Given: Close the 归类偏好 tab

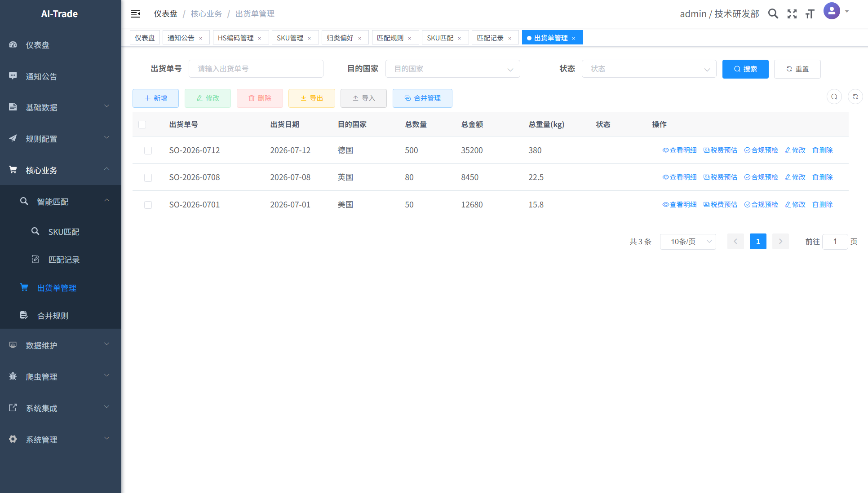Looking at the screenshot, I should [360, 38].
